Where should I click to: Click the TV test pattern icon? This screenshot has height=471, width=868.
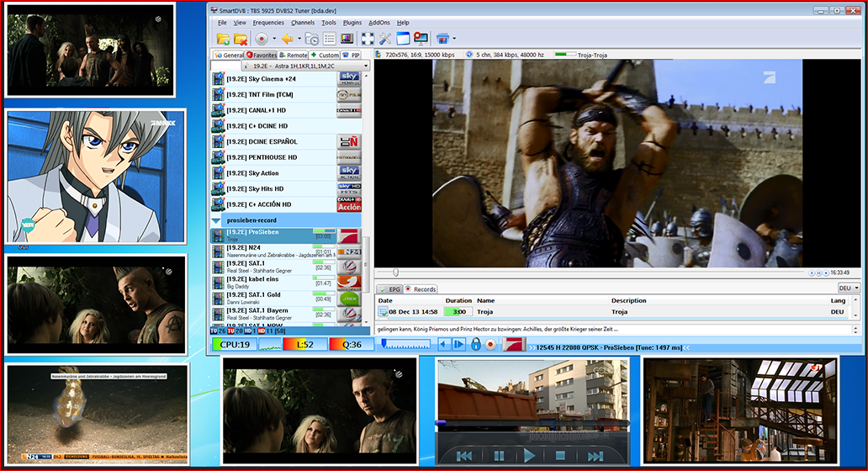point(347,39)
